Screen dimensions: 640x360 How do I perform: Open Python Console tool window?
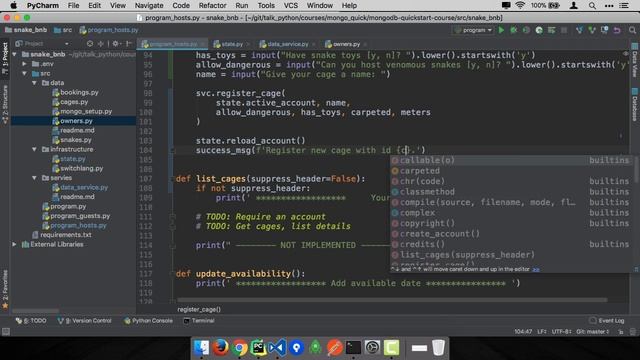148,321
